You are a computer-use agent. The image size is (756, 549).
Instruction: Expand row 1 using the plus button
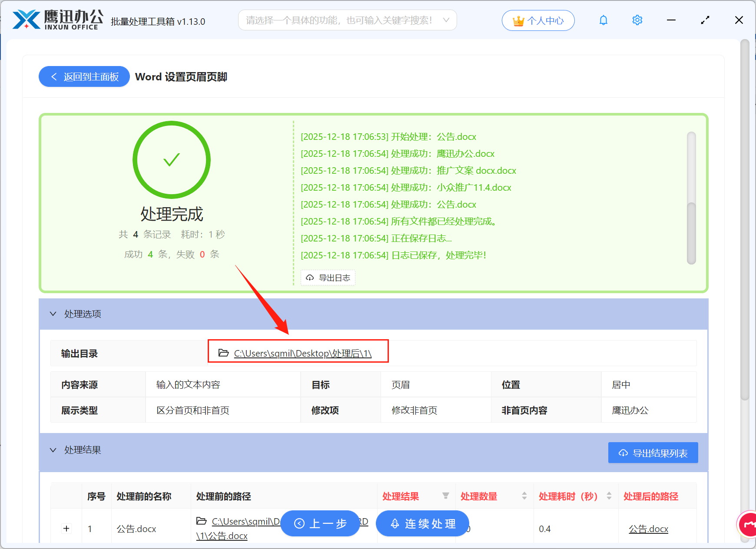click(66, 529)
